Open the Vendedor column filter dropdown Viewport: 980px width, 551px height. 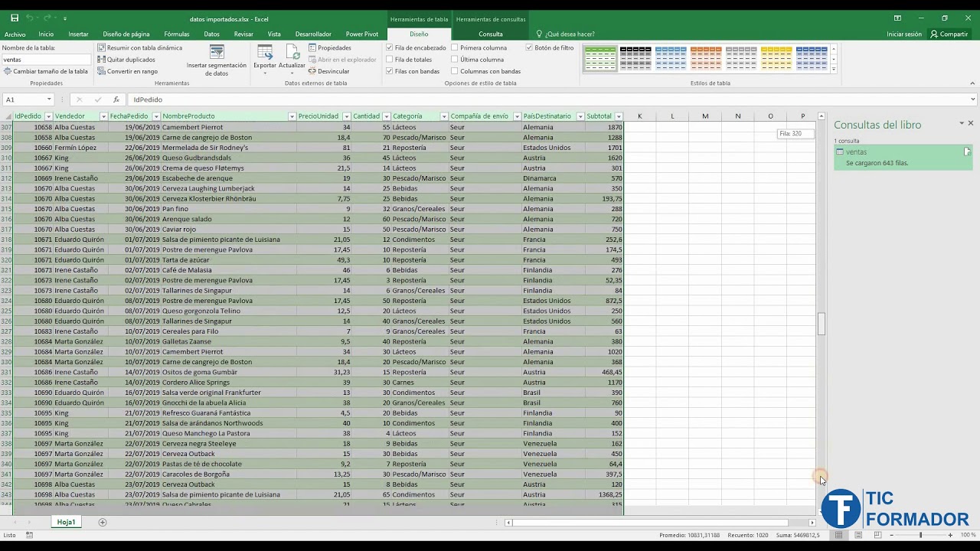103,116
